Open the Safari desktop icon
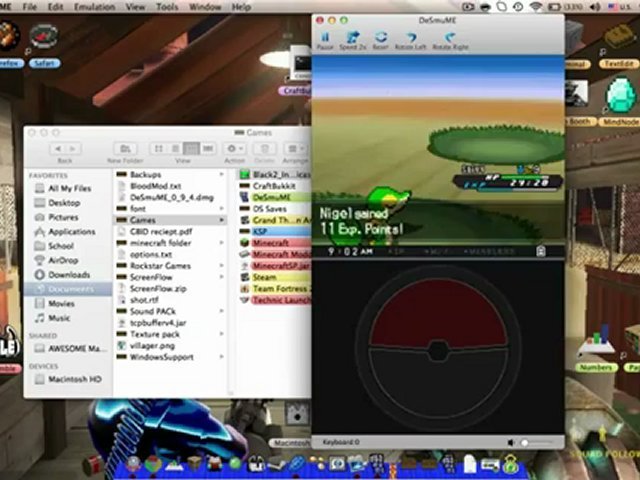Screen dimensions: 640x480 pos(44,37)
